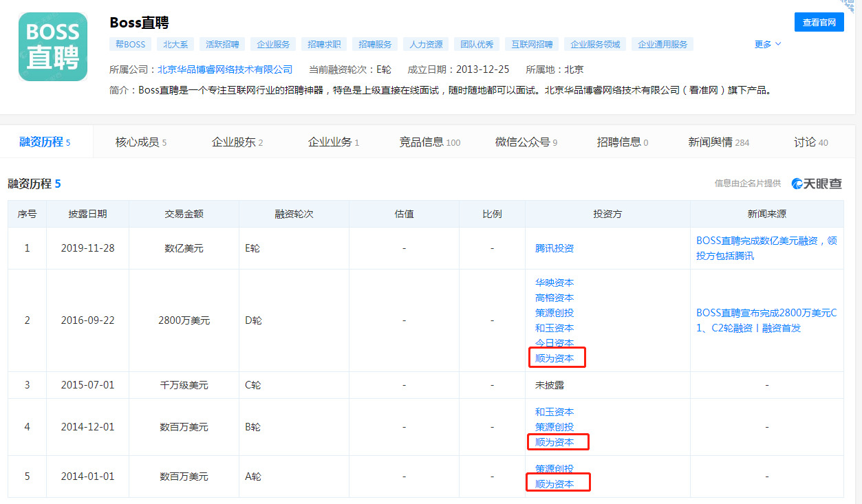Click the 估值 column header
Viewport: 862px width, 504px height.
pyautogui.click(x=404, y=214)
